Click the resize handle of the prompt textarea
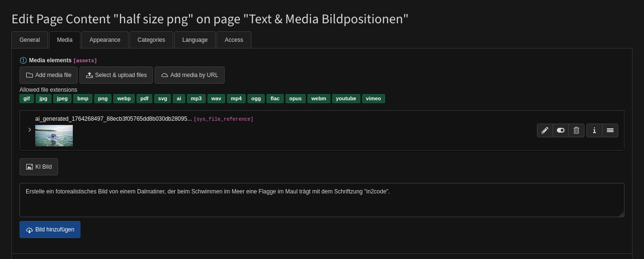 coord(622,214)
